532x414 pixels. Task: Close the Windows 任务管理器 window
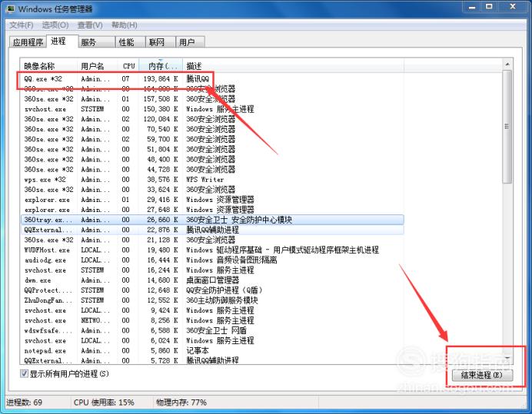pyautogui.click(x=513, y=7)
